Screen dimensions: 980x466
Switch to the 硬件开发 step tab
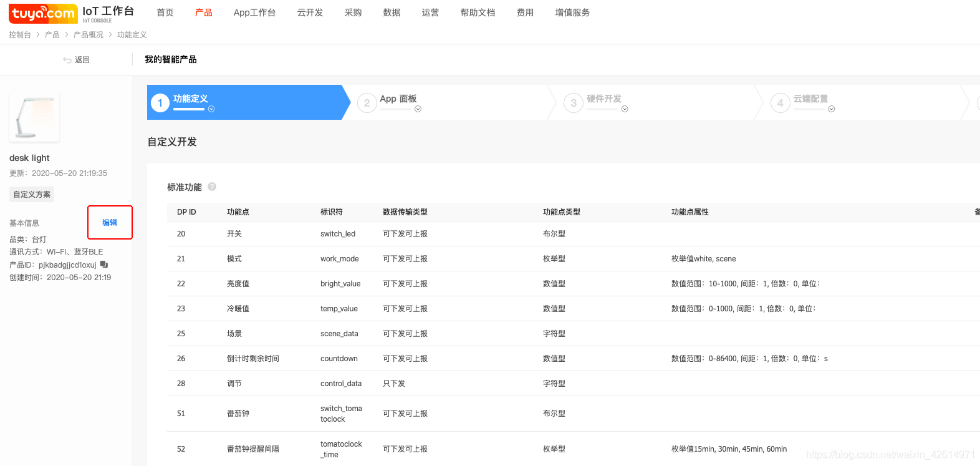656,102
